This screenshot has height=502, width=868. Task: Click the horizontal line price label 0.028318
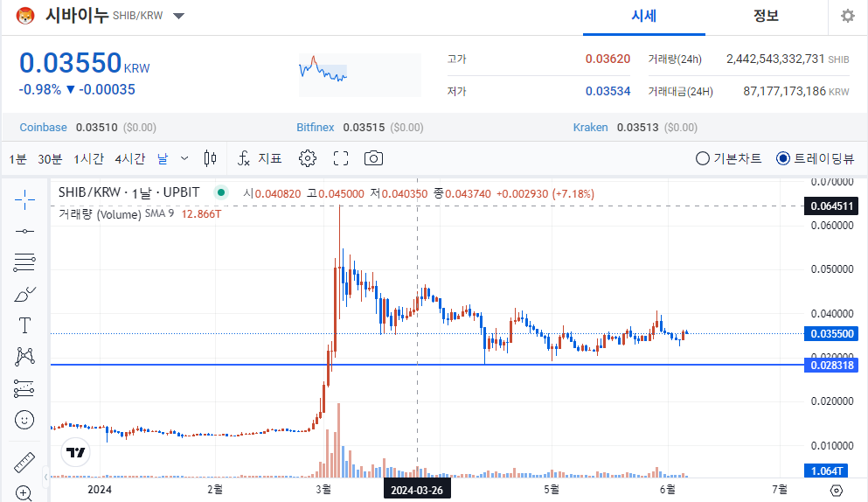[831, 366]
